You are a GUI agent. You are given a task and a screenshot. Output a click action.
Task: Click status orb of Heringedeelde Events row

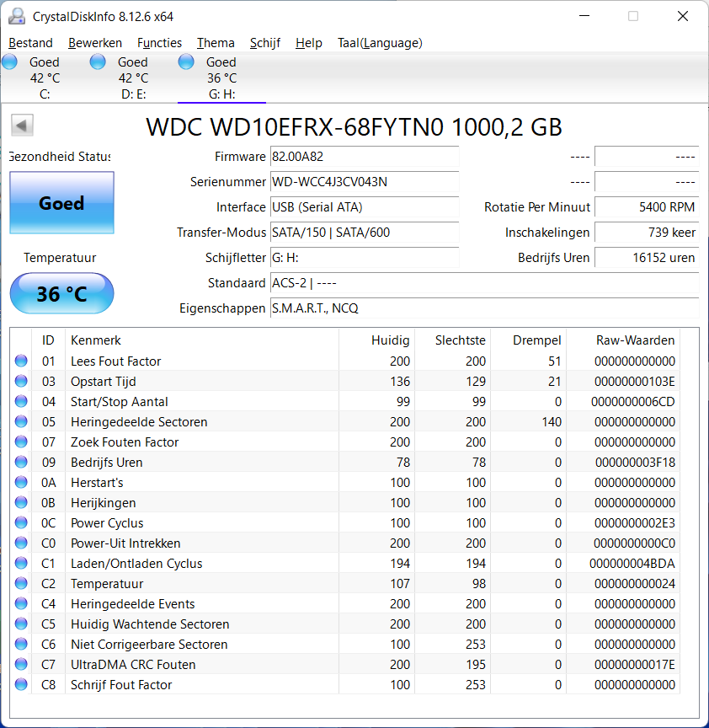click(21, 603)
